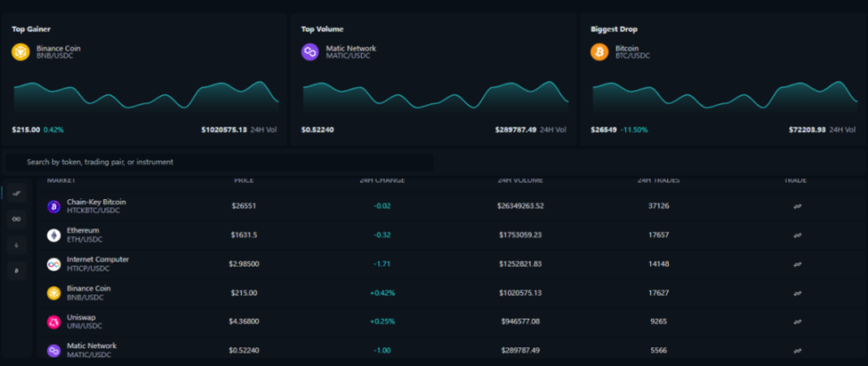Image resolution: width=868 pixels, height=366 pixels.
Task: Click the $946577.08 volume cell
Action: (x=521, y=321)
